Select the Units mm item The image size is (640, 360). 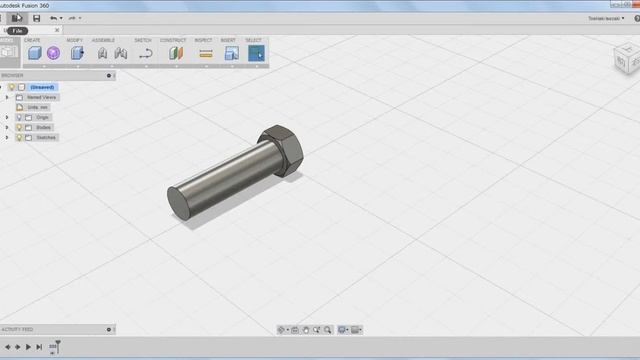(38, 107)
